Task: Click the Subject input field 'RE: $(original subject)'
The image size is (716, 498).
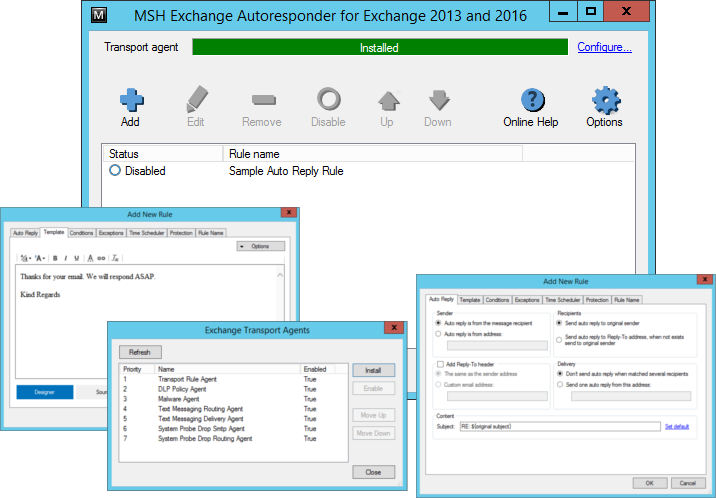Action: 560,426
